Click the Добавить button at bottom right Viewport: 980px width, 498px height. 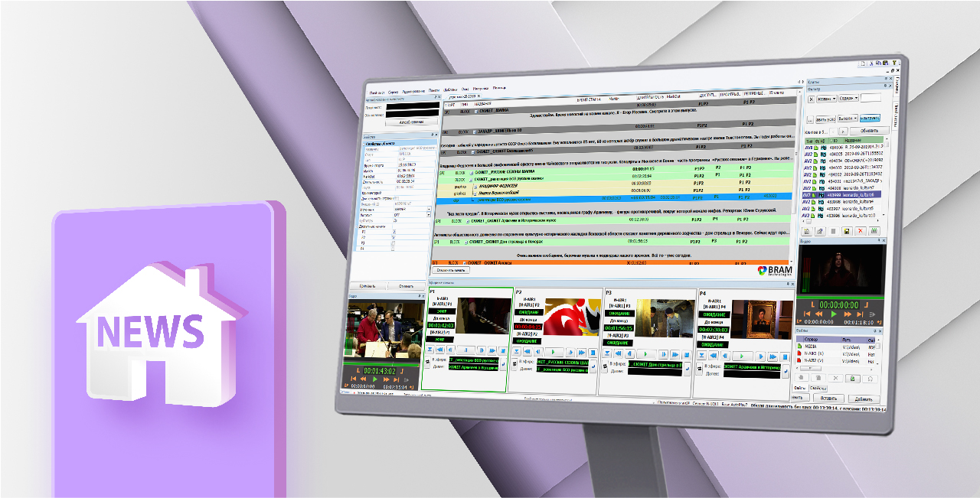click(863, 399)
